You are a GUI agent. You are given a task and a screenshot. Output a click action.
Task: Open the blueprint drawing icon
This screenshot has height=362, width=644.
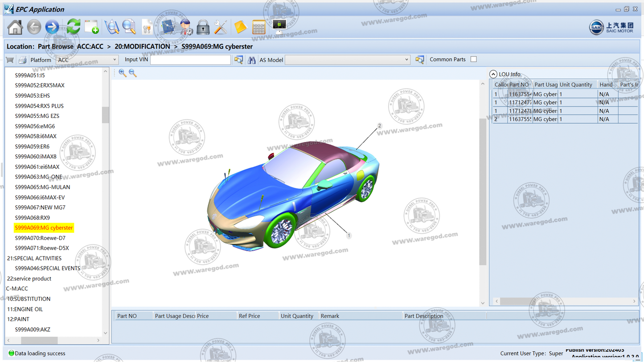coord(168,27)
